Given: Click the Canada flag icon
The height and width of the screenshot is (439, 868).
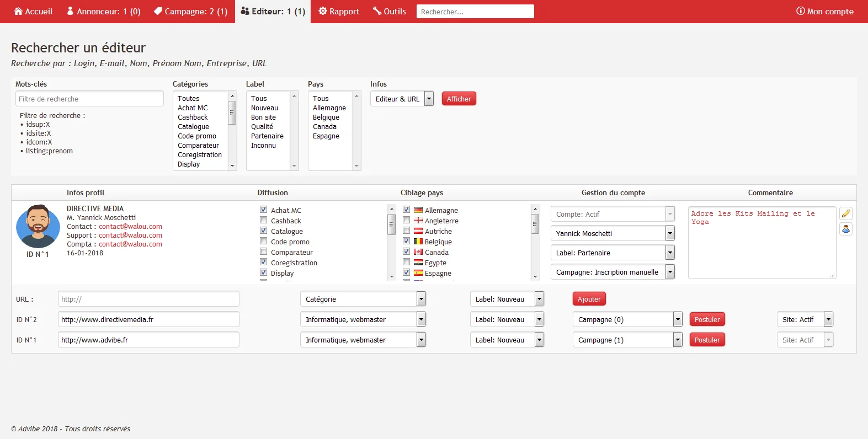Looking at the screenshot, I should (x=418, y=252).
